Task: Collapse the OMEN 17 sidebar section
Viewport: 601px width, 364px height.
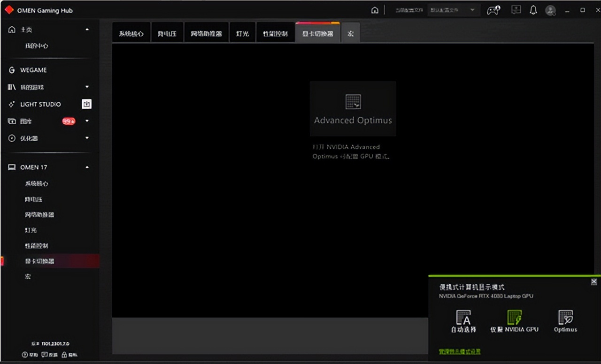Action: coord(87,167)
